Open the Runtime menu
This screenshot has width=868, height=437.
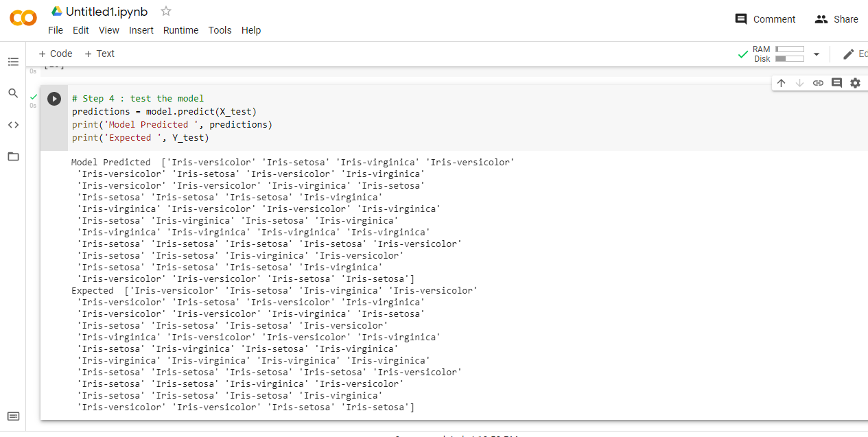coord(180,30)
